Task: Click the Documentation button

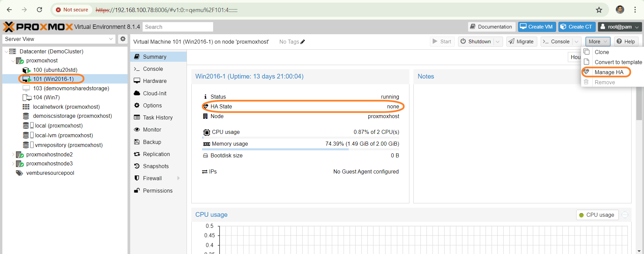Action: click(x=491, y=27)
